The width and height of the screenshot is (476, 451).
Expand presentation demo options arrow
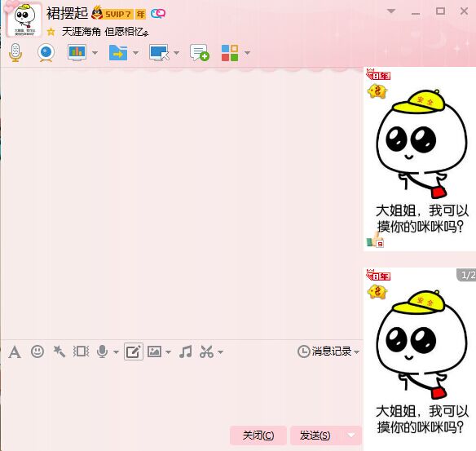[x=95, y=53]
